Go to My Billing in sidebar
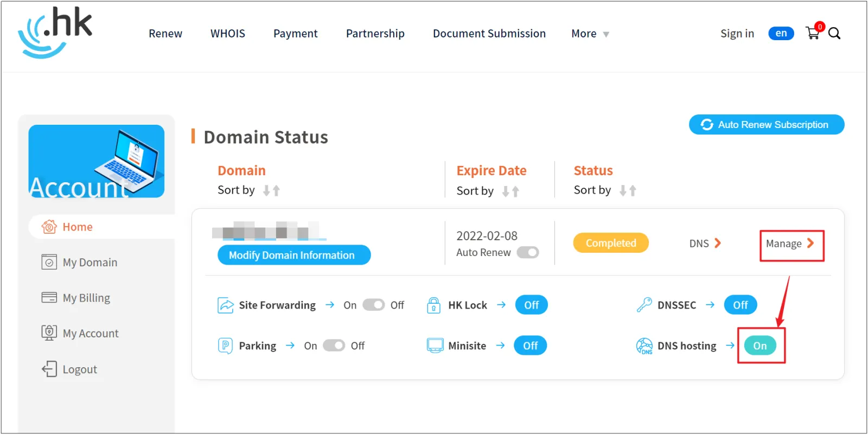The image size is (868, 435). click(x=86, y=298)
